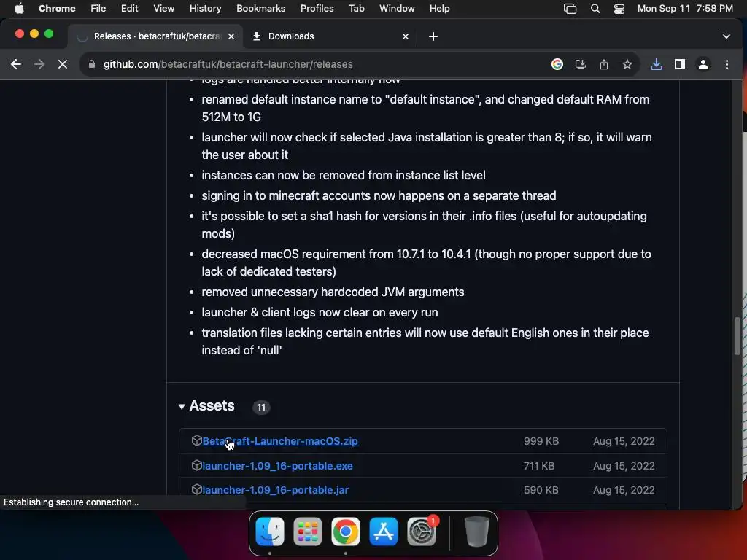Switch to the Downloads tab
Screen dimensions: 747x560
330,36
